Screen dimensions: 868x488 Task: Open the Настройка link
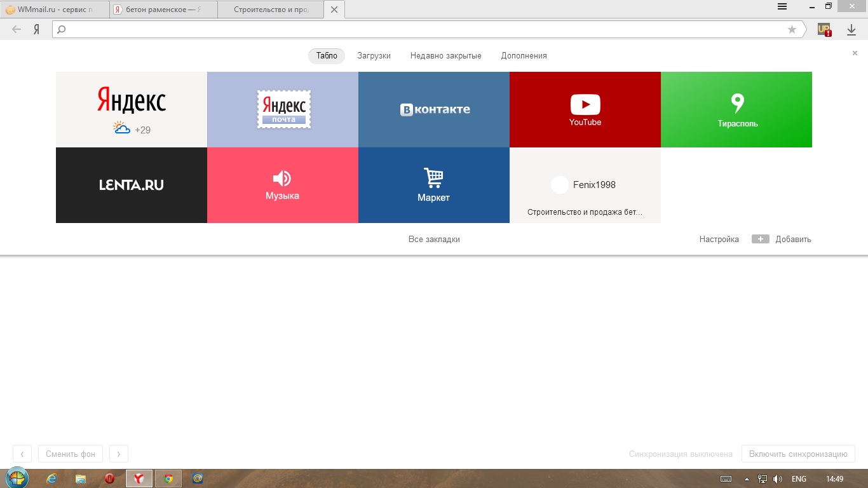tap(719, 240)
